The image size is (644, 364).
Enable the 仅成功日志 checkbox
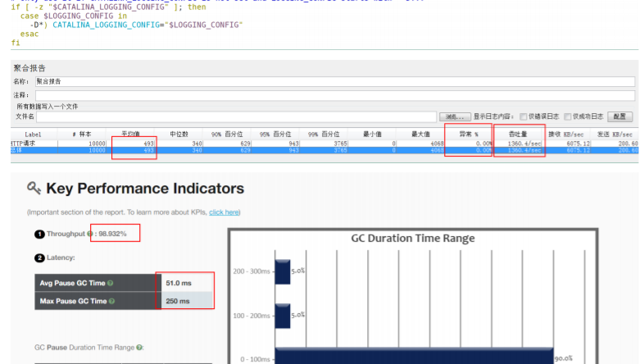click(567, 116)
